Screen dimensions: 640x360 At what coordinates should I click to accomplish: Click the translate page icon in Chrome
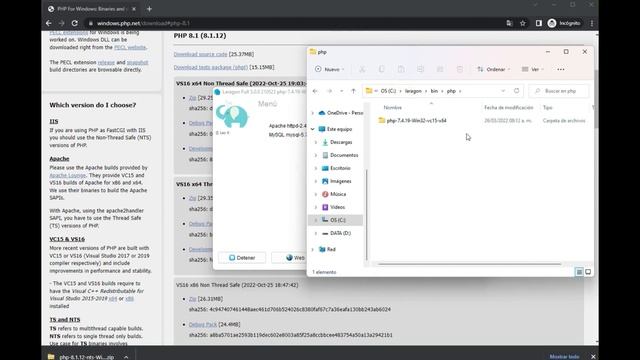tap(509, 23)
